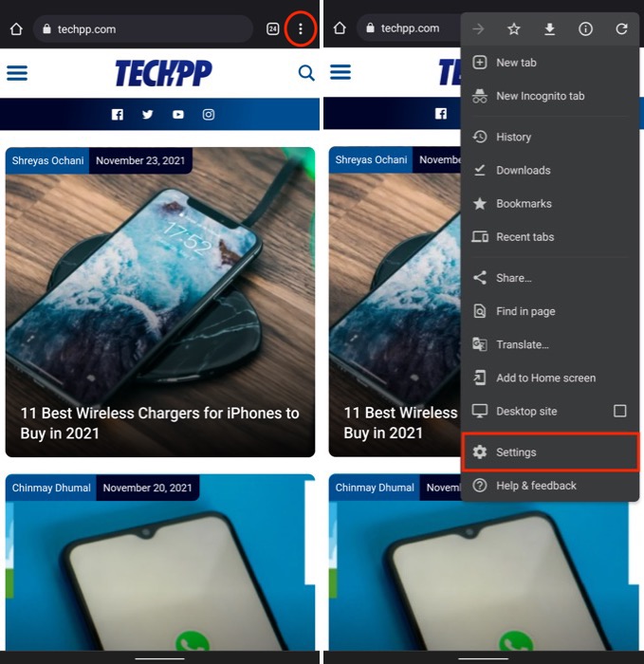
Task: Open TechPP's Twitter page icon
Action: 147,115
